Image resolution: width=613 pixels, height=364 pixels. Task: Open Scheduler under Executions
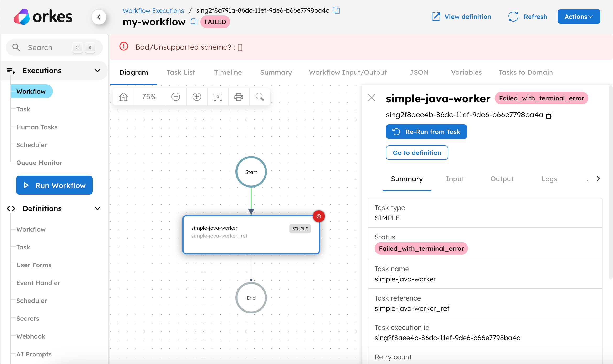click(32, 145)
